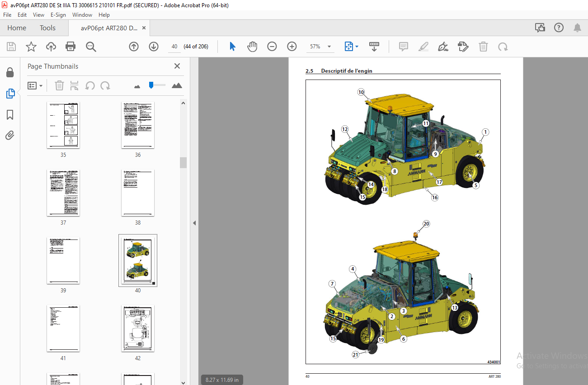Open the Help question mark icon
Viewport: 588px width, 385px height.
click(x=559, y=28)
